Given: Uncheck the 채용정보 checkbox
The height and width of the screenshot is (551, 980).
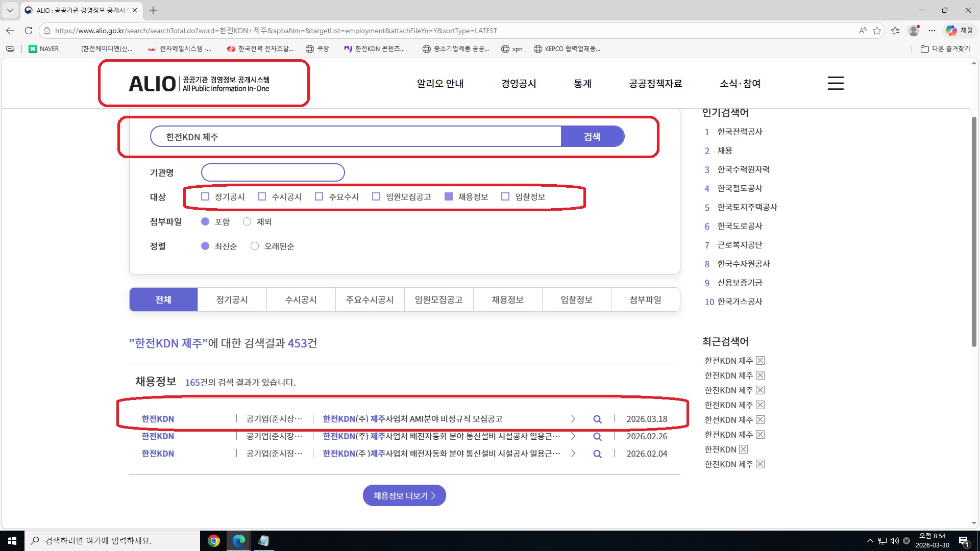Looking at the screenshot, I should pos(449,197).
